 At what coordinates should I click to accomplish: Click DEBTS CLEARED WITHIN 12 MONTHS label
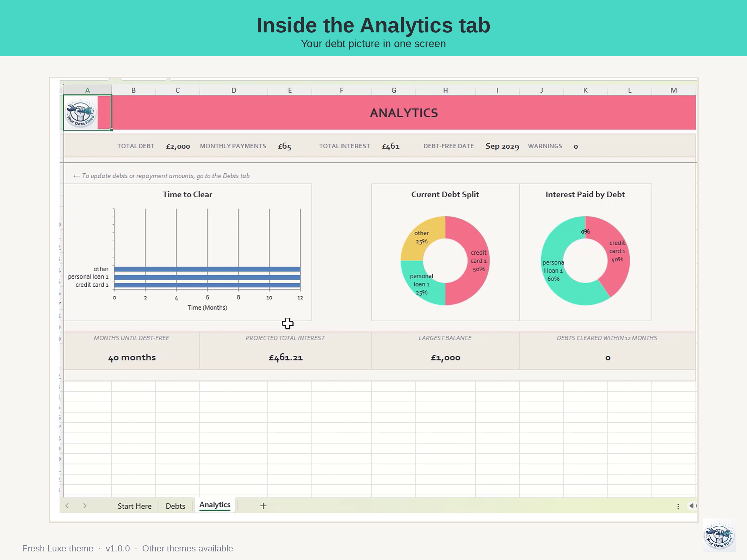pyautogui.click(x=607, y=338)
